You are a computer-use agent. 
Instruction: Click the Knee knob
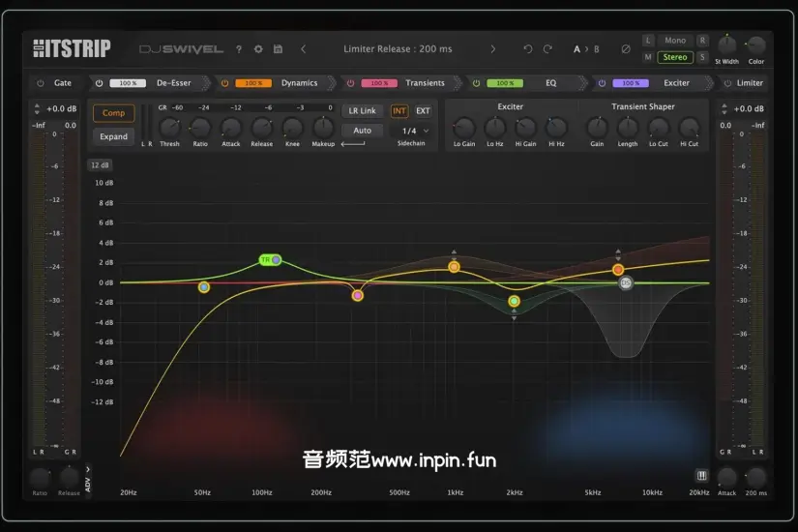pos(292,128)
